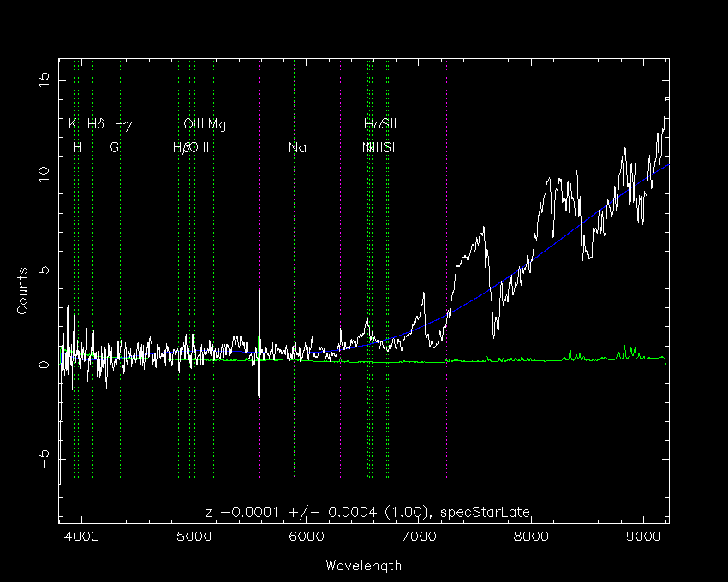Click the Wavelength axis title
728x582 pixels.
click(363, 565)
